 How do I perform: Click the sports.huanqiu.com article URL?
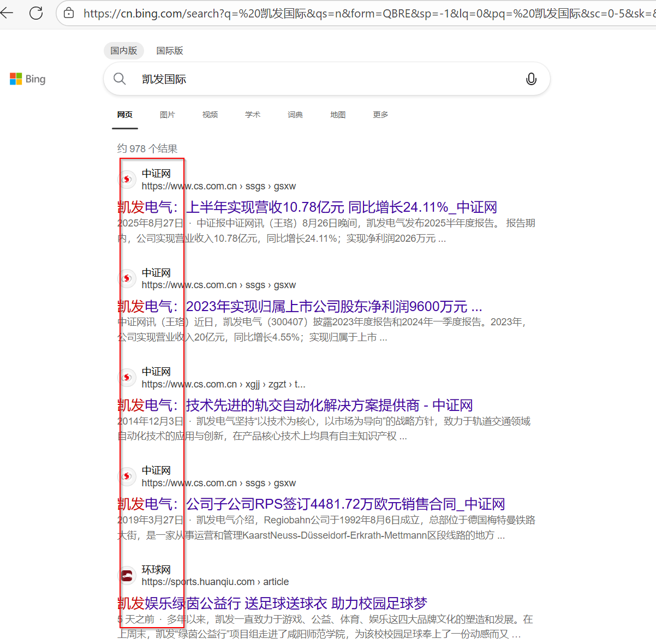click(215, 582)
